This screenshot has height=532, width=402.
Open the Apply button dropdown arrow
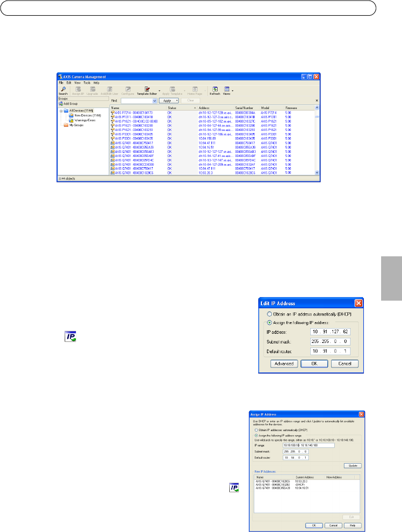click(177, 101)
